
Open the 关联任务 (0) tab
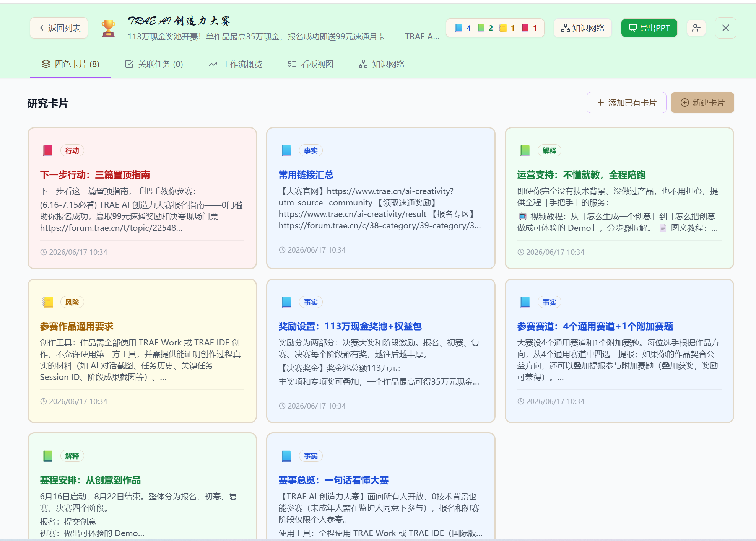point(154,64)
